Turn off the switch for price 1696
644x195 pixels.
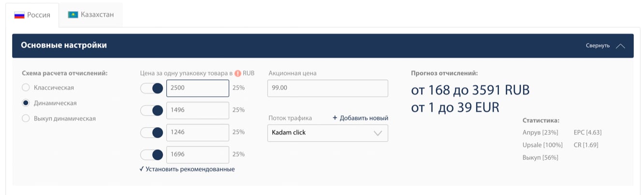click(x=151, y=155)
